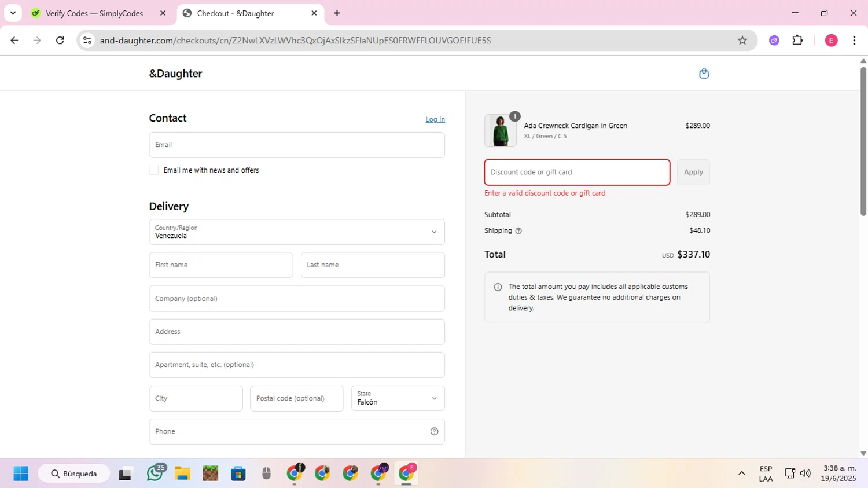Screen dimensions: 868x488
Task: Click the Email input field
Action: click(297, 145)
